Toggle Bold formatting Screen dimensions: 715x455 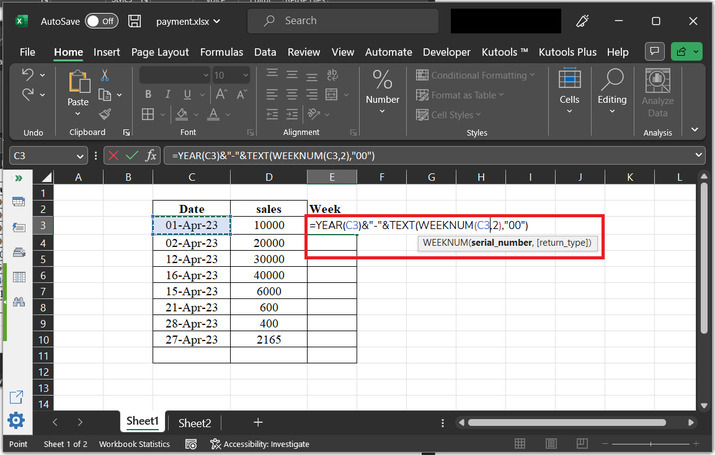(x=148, y=95)
